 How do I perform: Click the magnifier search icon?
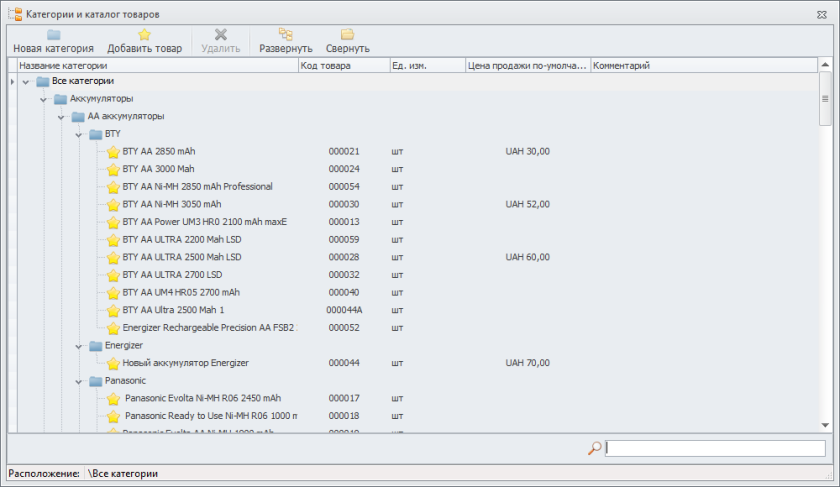(594, 449)
